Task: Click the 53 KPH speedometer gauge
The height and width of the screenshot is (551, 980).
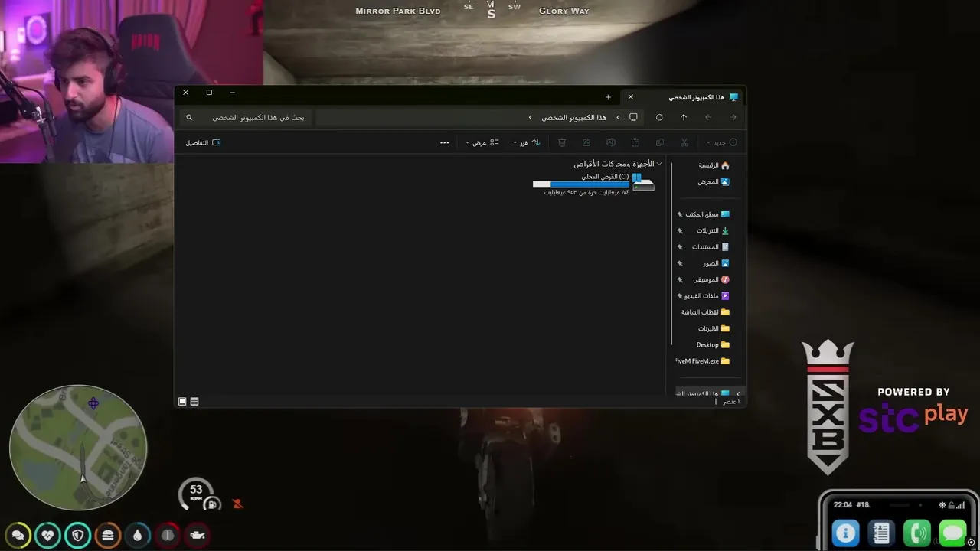Action: [197, 494]
